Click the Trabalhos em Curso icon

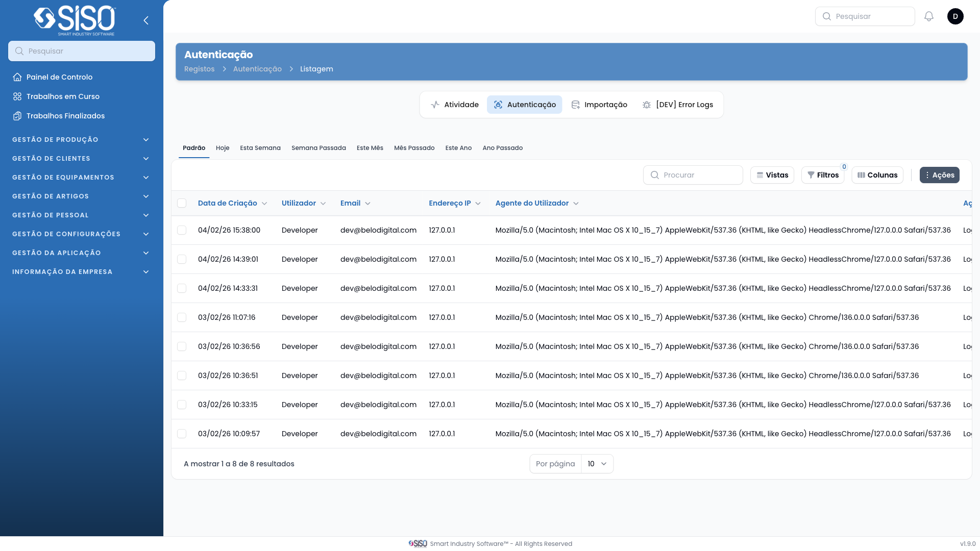pos(17,96)
